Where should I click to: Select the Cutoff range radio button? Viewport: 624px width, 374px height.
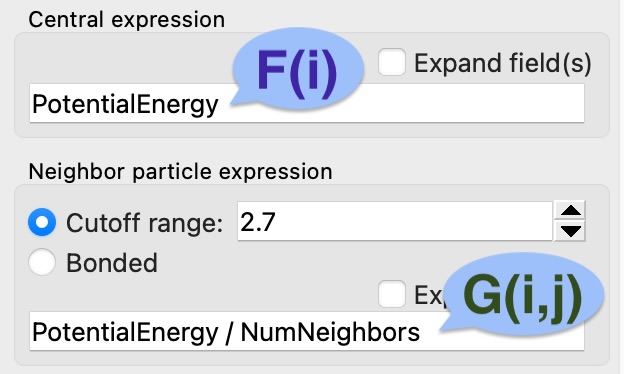42,222
